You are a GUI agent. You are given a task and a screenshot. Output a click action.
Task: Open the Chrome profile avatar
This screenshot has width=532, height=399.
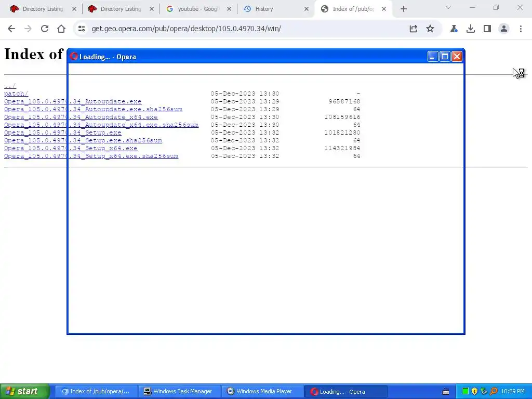(504, 29)
